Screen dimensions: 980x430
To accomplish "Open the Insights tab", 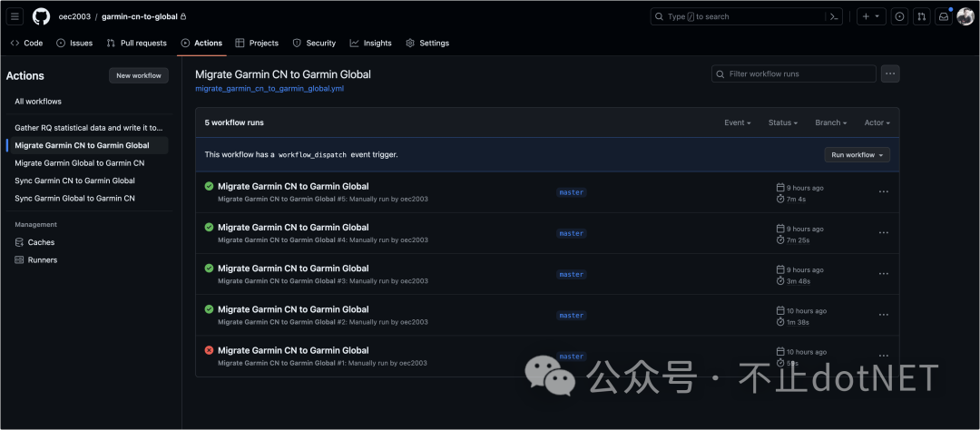I will click(370, 44).
